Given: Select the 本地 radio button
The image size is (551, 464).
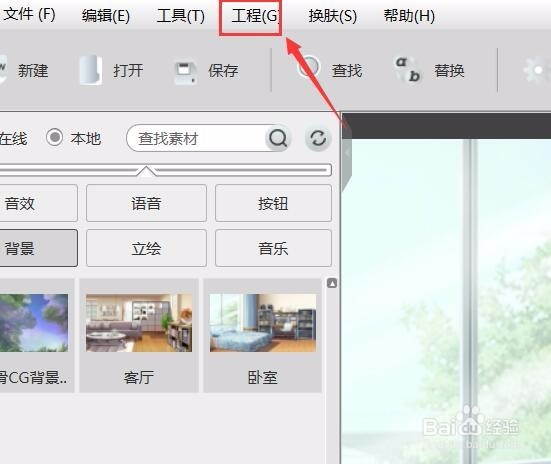Looking at the screenshot, I should pos(54,137).
